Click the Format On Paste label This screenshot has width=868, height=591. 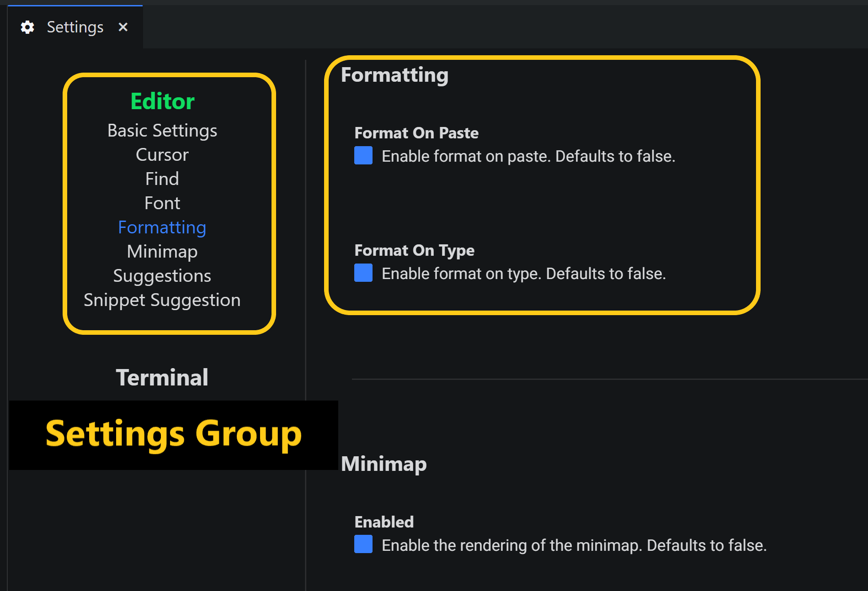pos(416,133)
